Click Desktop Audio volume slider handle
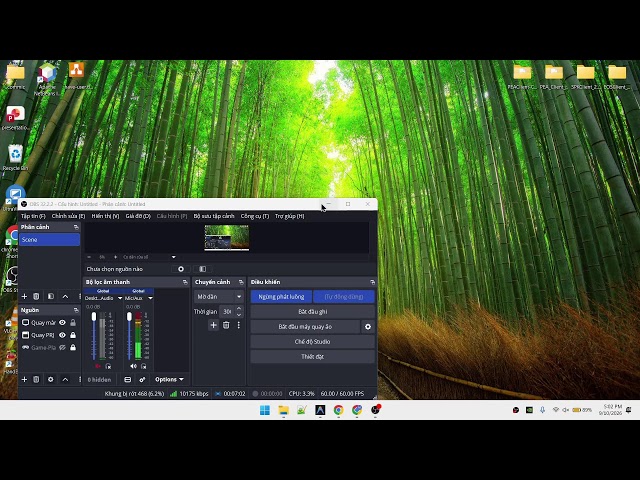Screen dimensions: 640x480 [x=94, y=317]
